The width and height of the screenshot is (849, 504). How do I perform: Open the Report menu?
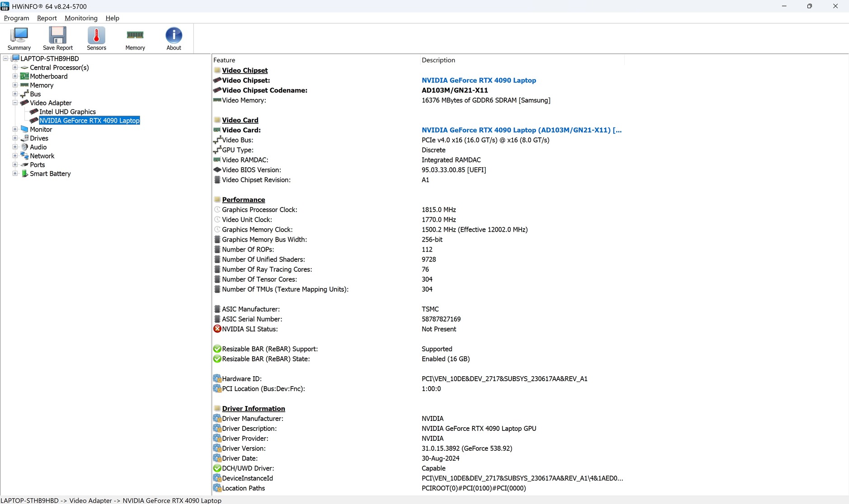[x=47, y=18]
